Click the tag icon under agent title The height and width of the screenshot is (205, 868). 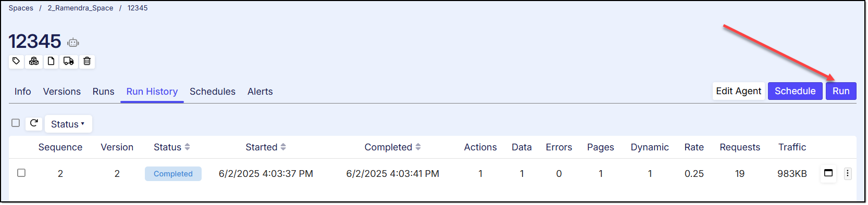[x=16, y=61]
